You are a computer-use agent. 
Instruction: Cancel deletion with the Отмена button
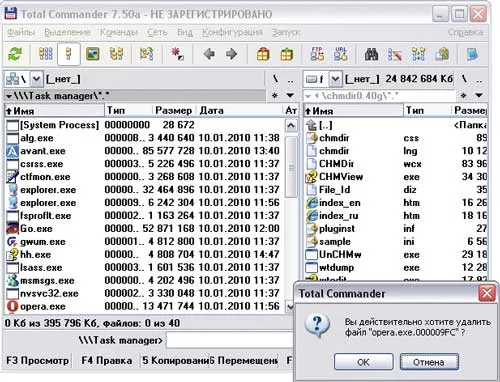tap(429, 362)
